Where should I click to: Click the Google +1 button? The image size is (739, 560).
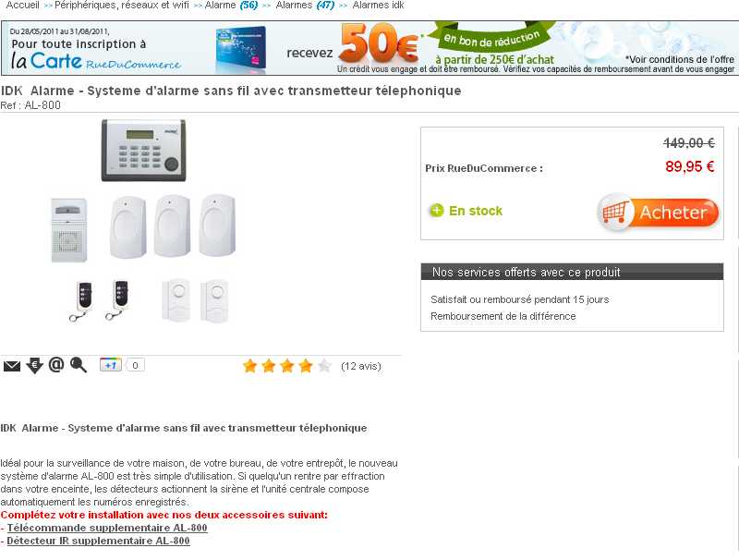tap(111, 365)
